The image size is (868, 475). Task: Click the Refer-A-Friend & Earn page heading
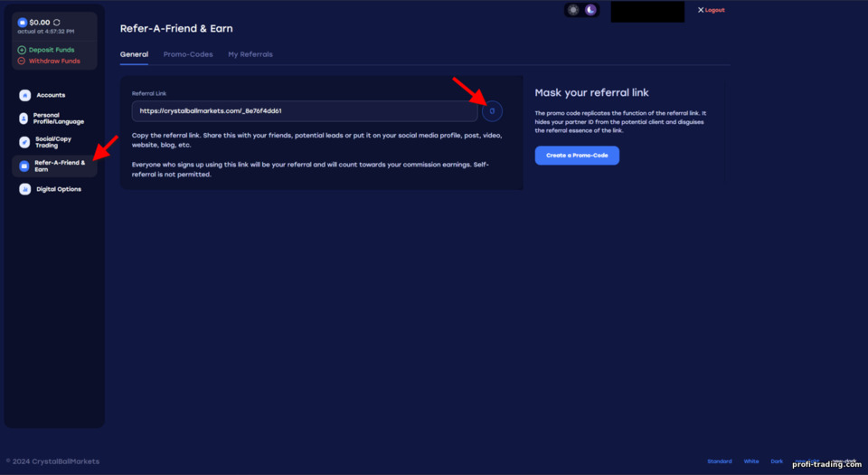click(x=176, y=29)
